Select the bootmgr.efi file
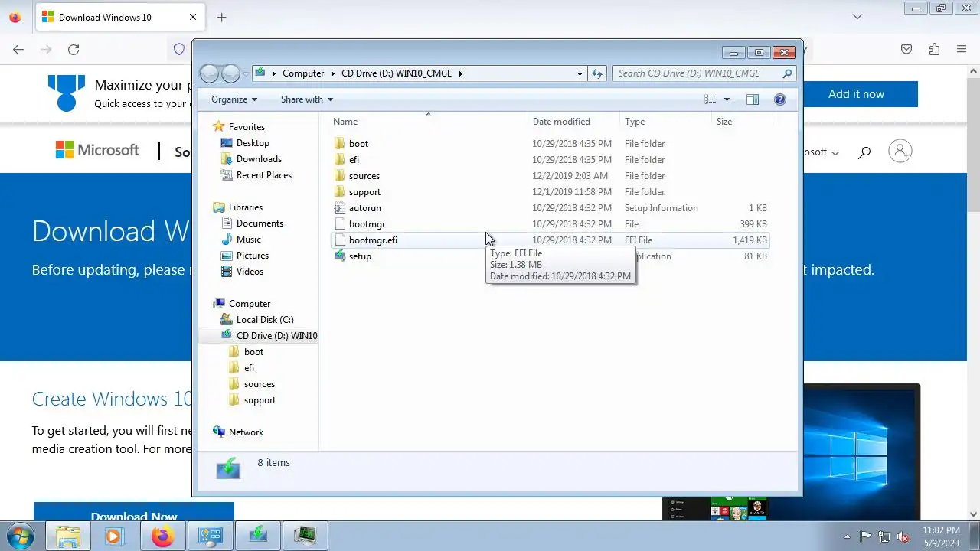The image size is (980, 551). [373, 240]
